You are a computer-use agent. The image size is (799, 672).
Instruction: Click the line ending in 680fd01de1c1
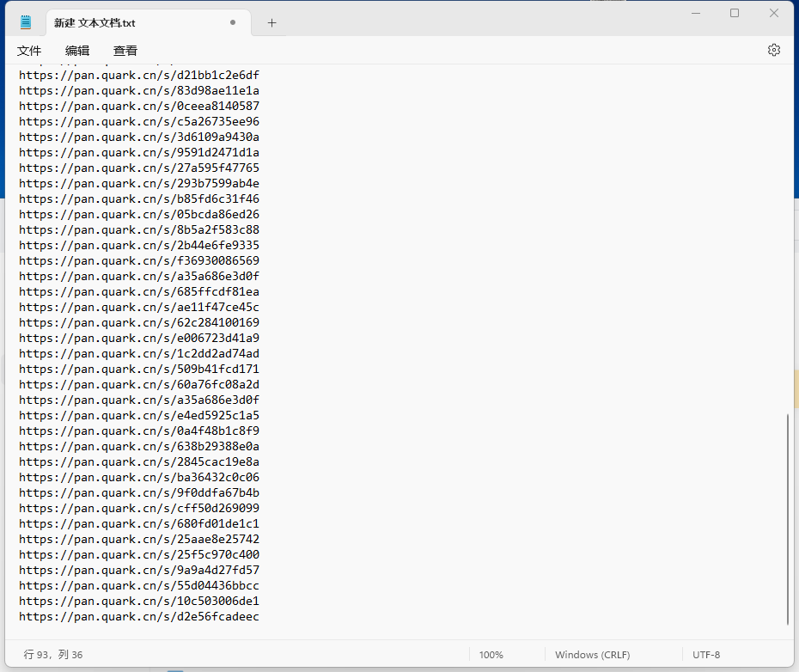click(139, 523)
